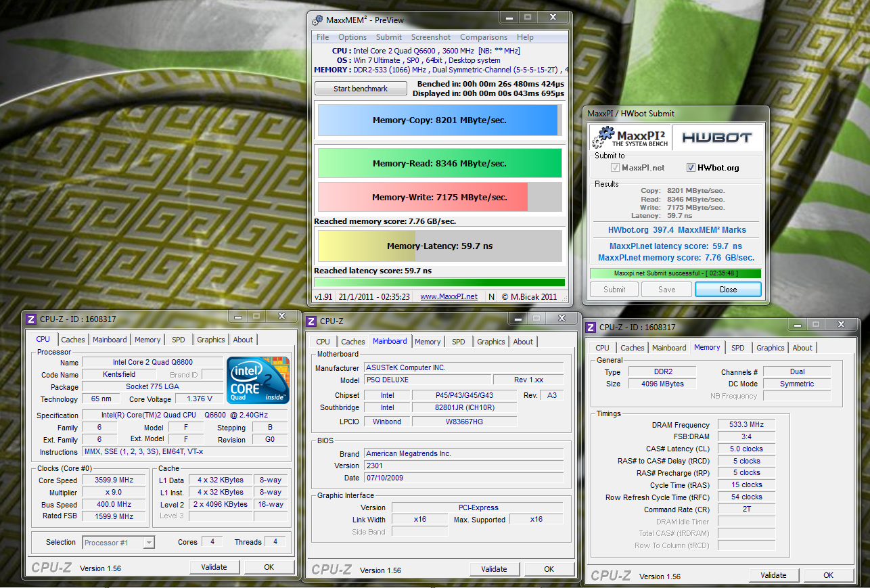Click the N status cell in MaxxMEM
Screen dimensions: 870x588
pyautogui.click(x=491, y=296)
